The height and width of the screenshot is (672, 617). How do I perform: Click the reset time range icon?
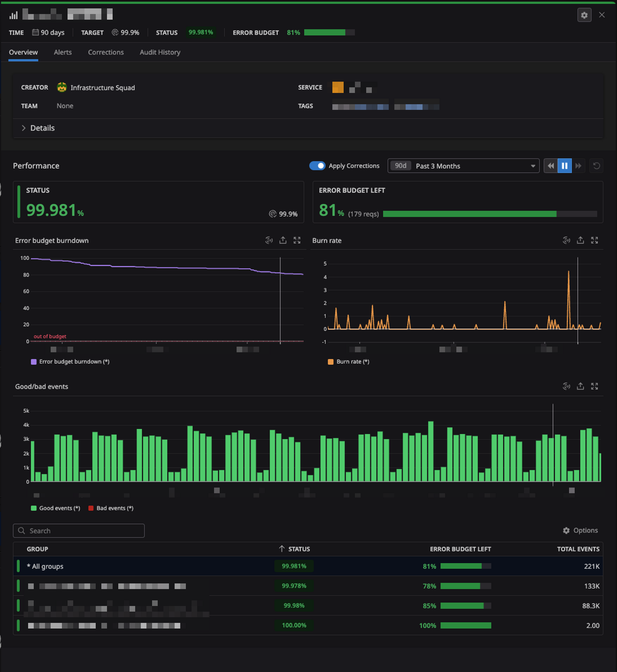coord(596,166)
